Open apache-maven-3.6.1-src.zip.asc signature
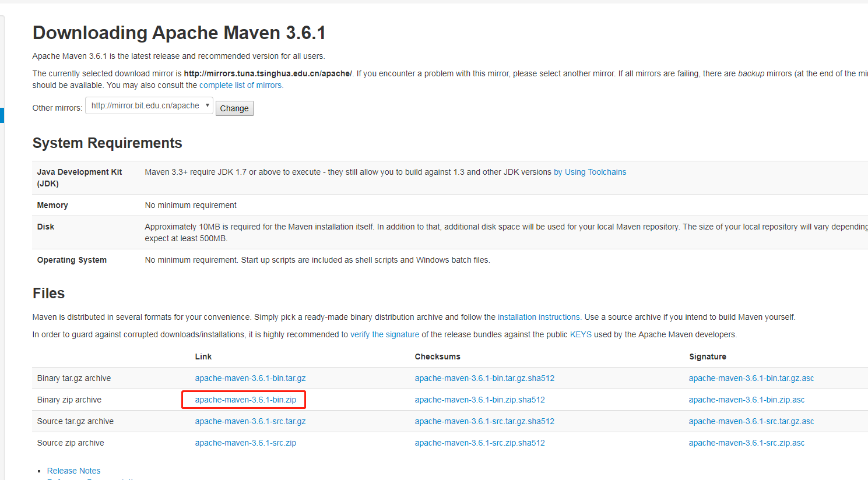 (x=747, y=443)
